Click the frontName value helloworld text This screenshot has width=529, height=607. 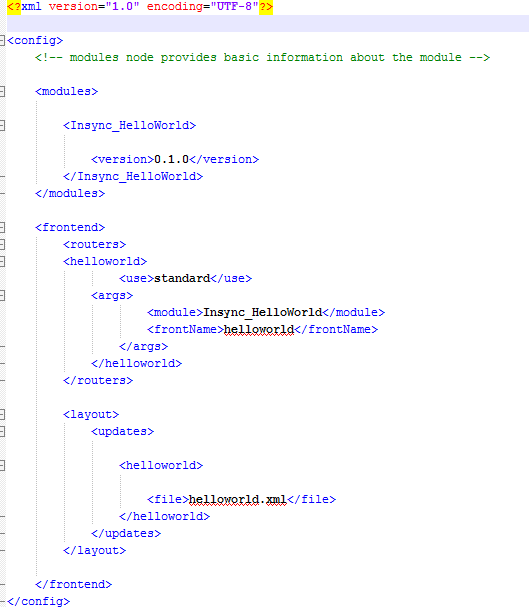259,329
